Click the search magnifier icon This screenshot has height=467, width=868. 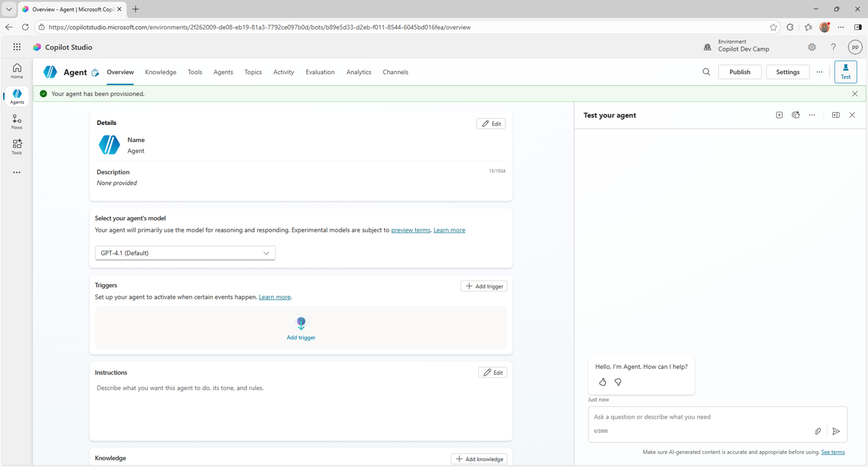(x=706, y=72)
